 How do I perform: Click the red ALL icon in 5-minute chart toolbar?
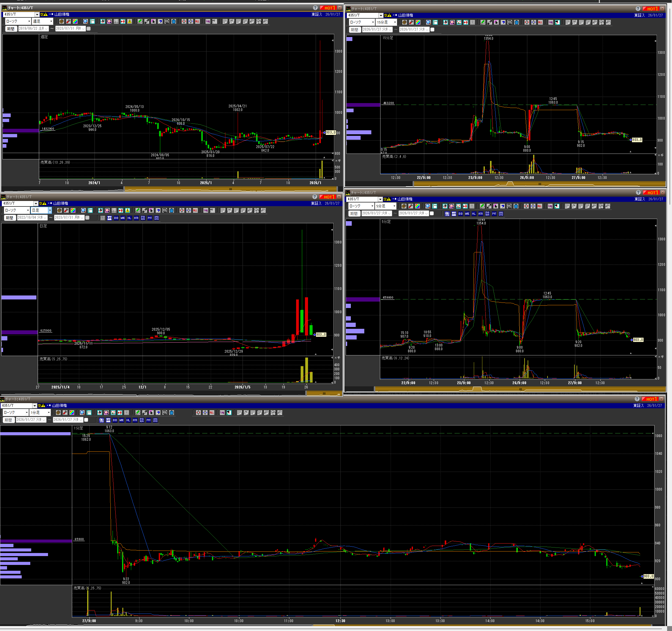click(x=540, y=206)
